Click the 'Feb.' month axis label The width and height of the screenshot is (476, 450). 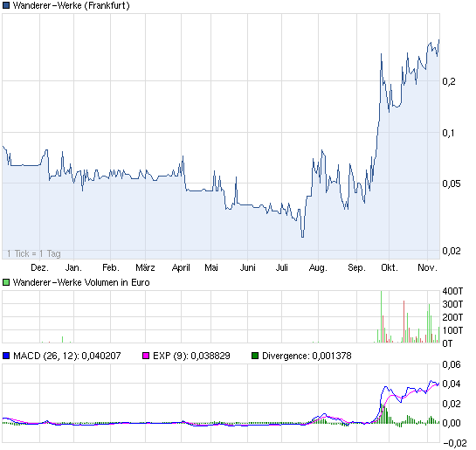[x=111, y=267]
